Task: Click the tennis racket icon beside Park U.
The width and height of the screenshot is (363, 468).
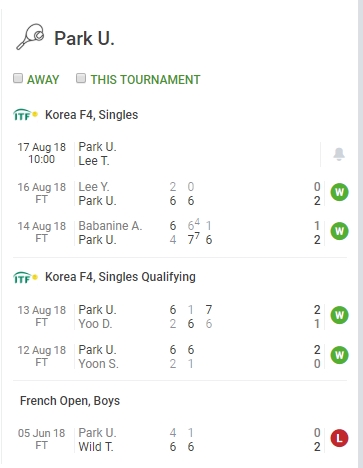Action: [30, 37]
